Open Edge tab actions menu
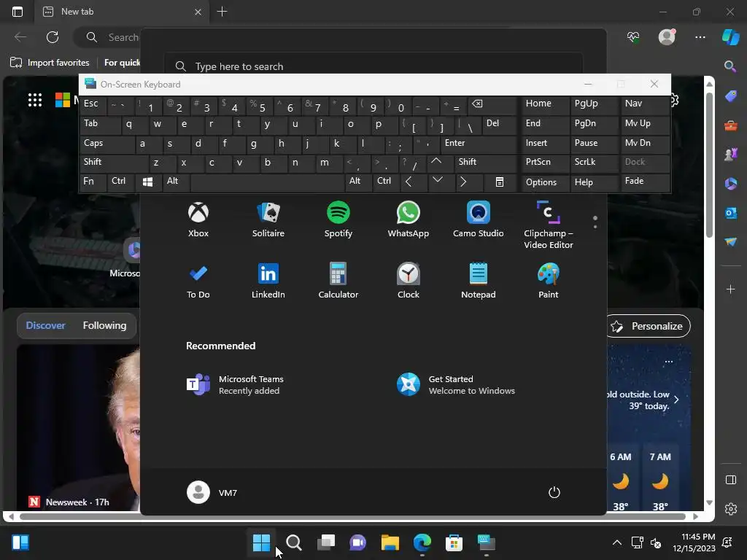Viewport: 747px width, 560px height. click(x=18, y=12)
